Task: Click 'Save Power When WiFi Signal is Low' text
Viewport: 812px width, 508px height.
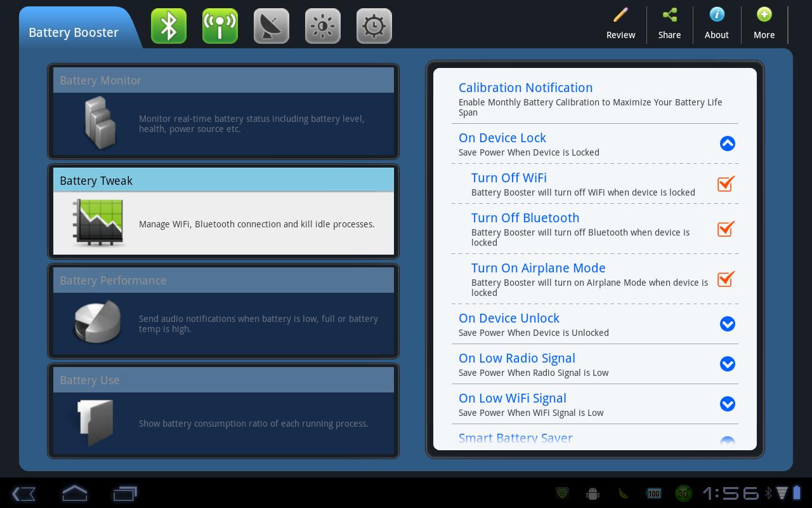Action: (x=531, y=413)
